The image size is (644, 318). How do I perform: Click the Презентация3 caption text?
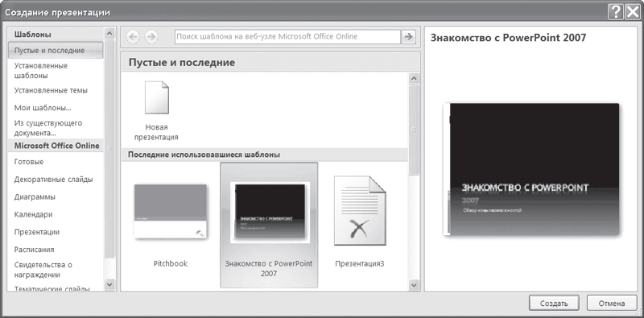(x=360, y=264)
